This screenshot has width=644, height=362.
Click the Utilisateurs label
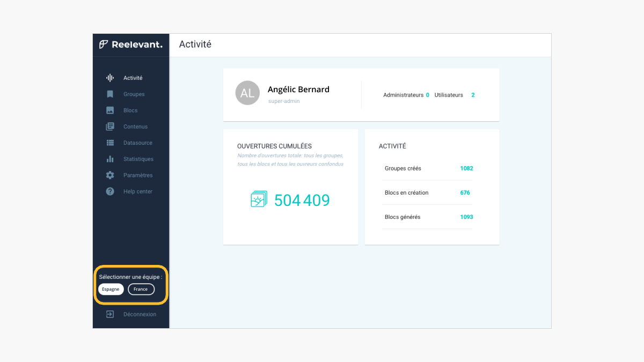449,95
